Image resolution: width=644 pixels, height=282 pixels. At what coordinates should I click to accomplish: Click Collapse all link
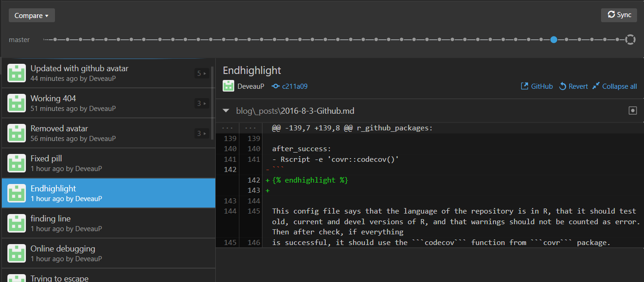pyautogui.click(x=614, y=86)
